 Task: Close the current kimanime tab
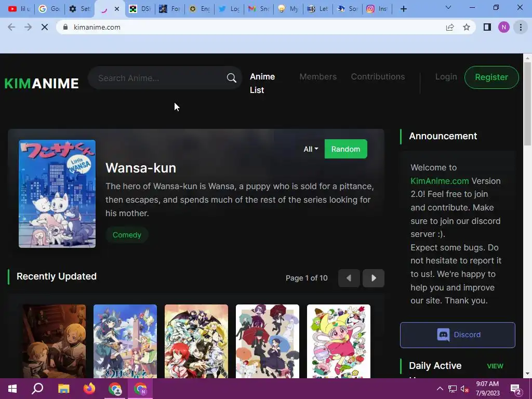[117, 9]
